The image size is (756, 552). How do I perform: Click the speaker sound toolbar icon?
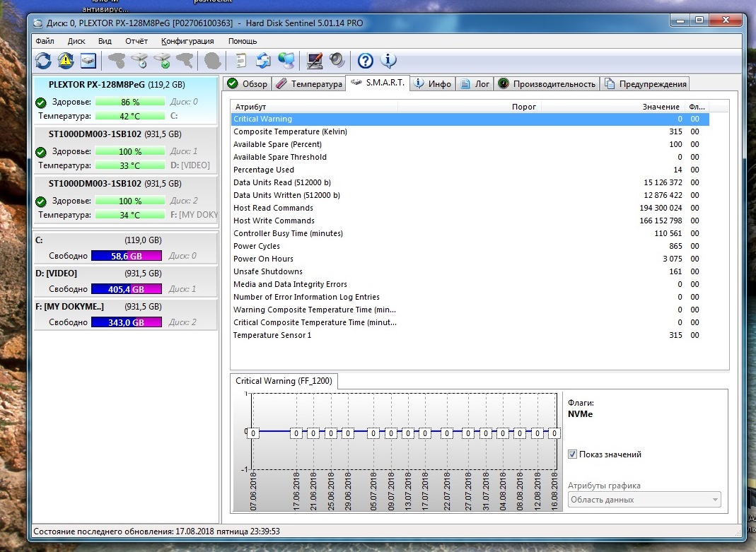[x=337, y=61]
